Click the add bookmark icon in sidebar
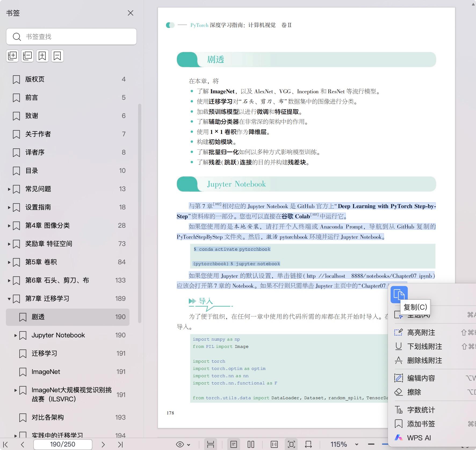The image size is (476, 450). [x=42, y=56]
